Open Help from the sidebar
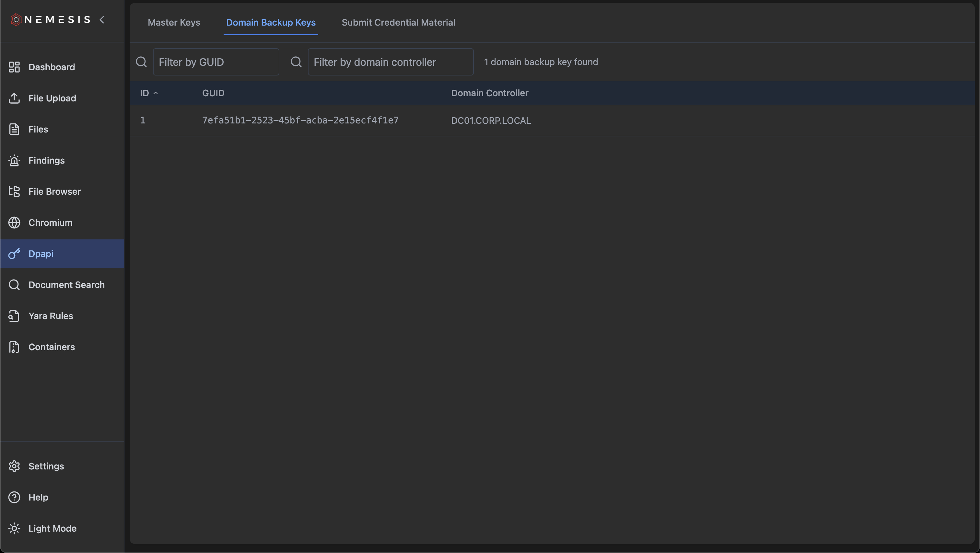This screenshot has height=553, width=980. coord(38,497)
